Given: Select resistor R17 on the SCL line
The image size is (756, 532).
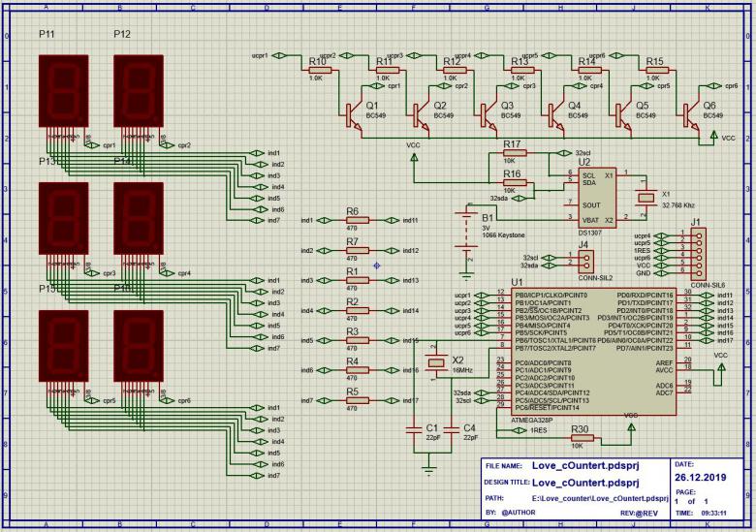Looking at the screenshot, I should pyautogui.click(x=515, y=153).
